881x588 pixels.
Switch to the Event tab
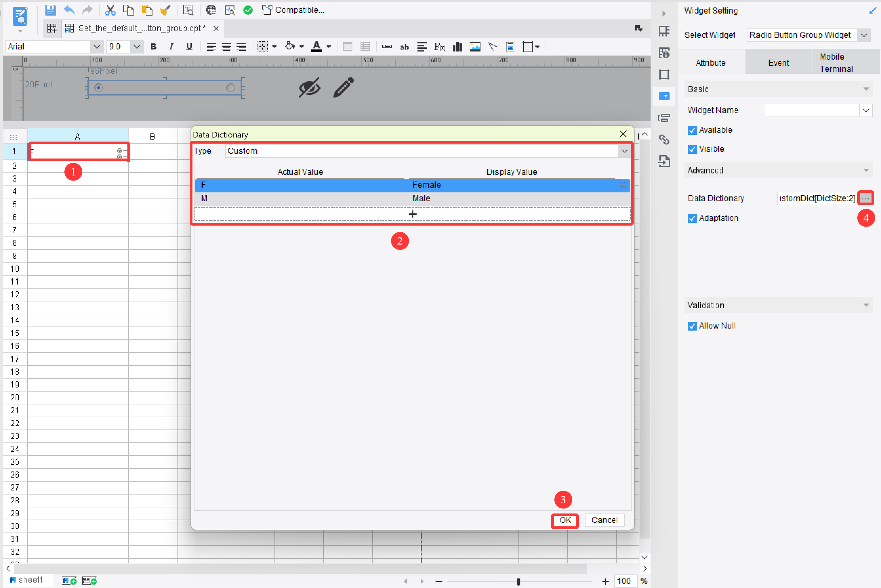pyautogui.click(x=778, y=62)
